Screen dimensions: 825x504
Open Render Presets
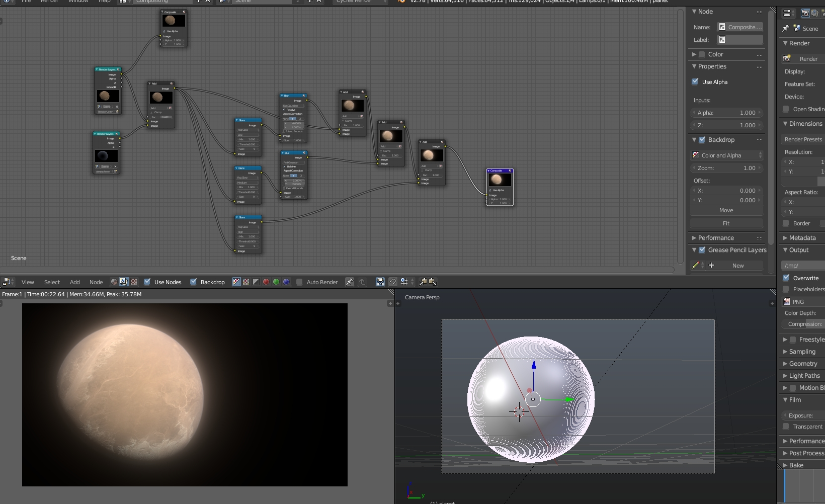tap(803, 139)
